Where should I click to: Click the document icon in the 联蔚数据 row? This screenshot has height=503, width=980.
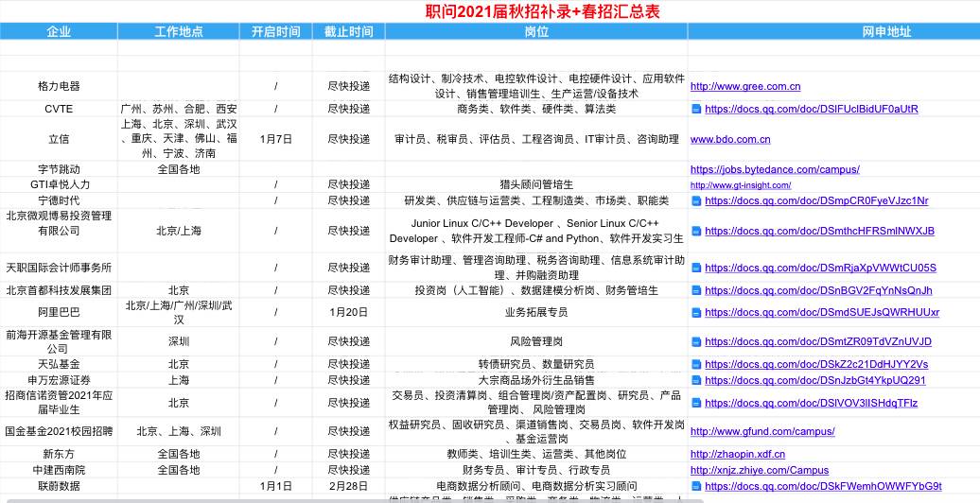695,485
